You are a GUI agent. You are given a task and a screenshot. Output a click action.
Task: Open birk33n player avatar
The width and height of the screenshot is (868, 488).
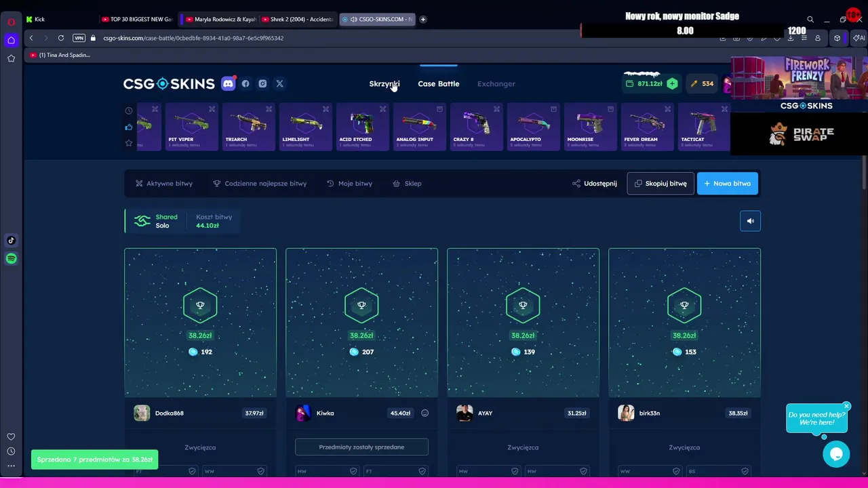pos(626,413)
